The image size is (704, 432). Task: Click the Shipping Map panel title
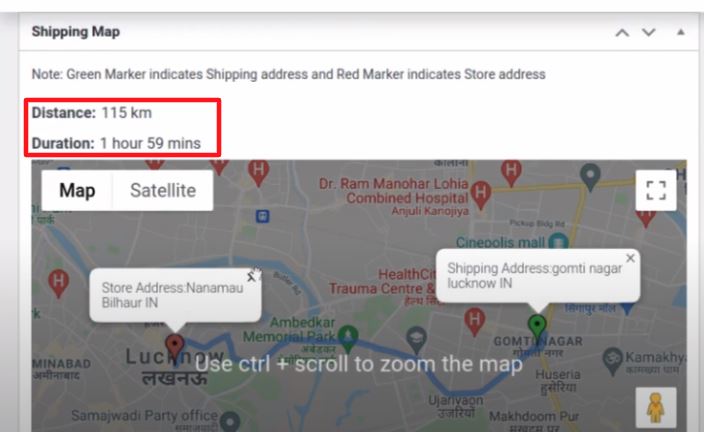[x=75, y=31]
